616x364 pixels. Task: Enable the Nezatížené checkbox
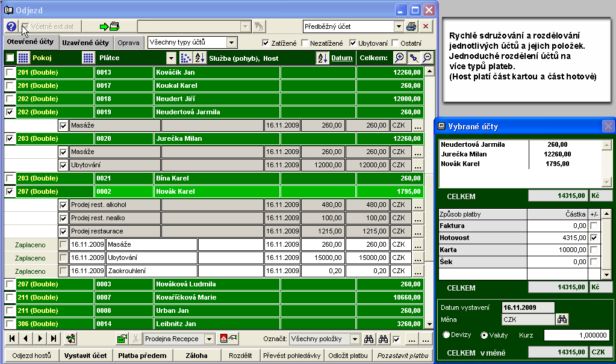tap(305, 43)
